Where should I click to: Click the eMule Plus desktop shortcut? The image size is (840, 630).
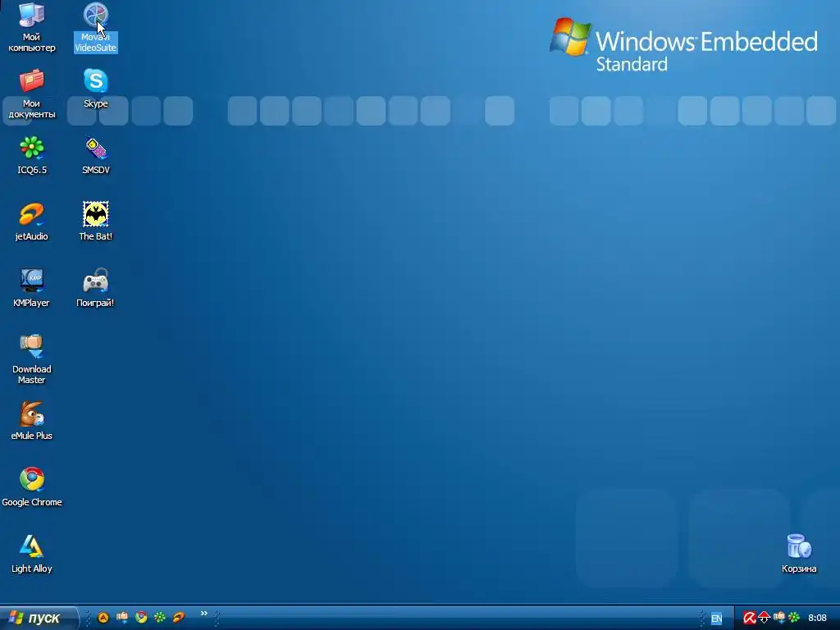[32, 421]
